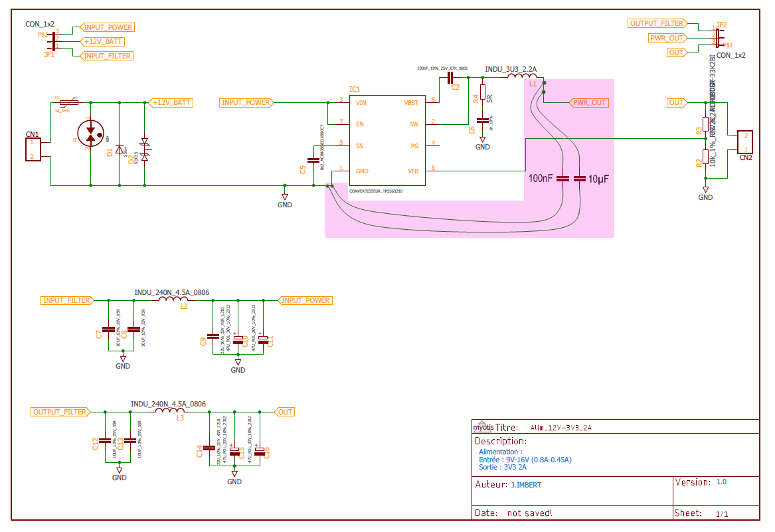This screenshot has height=532, width=775.
Task: Click the 'Sortie : 3V3 2A' line
Action: 503,467
